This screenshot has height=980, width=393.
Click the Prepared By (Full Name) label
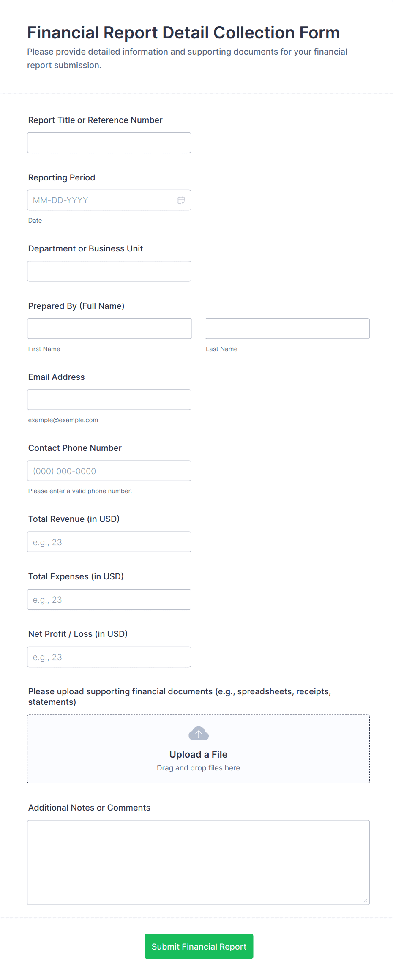[x=76, y=306]
